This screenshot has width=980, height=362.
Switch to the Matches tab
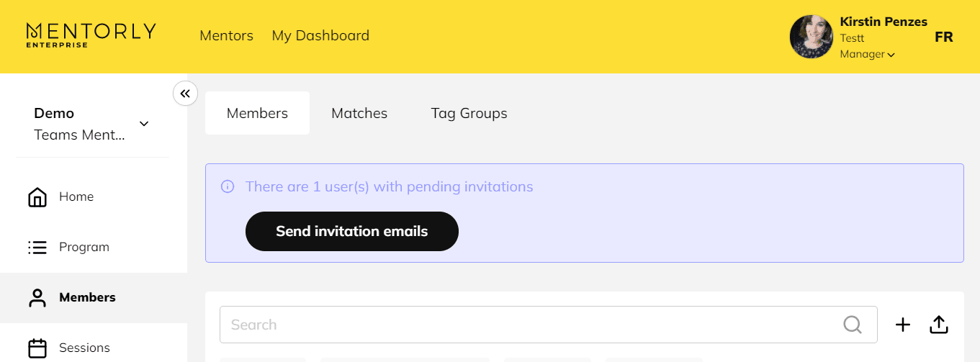pos(359,113)
